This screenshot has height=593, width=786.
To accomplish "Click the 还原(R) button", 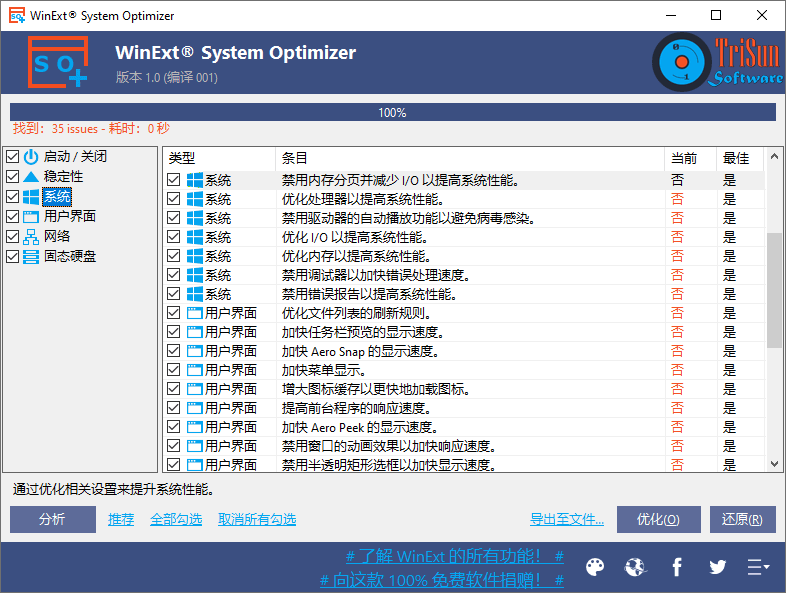I will [742, 519].
